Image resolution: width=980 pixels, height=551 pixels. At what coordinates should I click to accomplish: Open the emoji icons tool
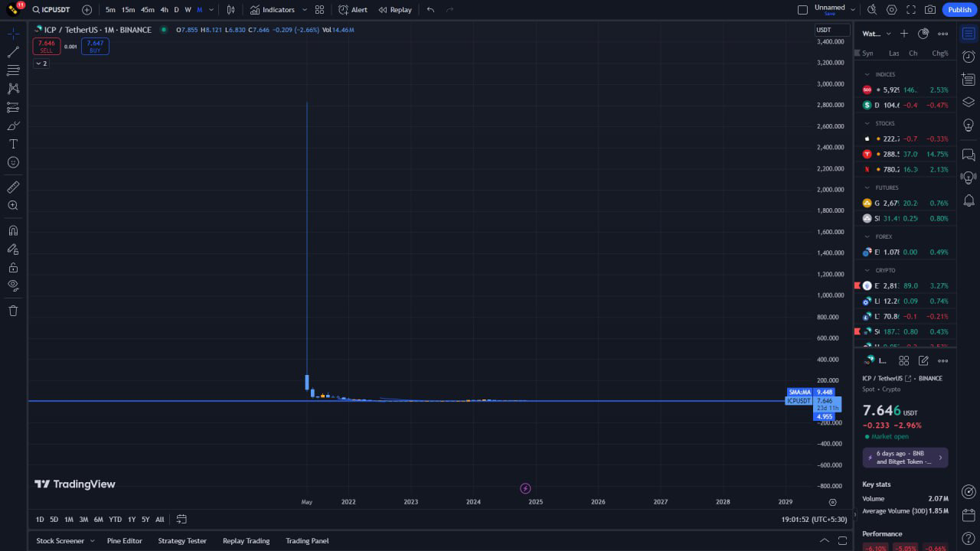tap(13, 162)
